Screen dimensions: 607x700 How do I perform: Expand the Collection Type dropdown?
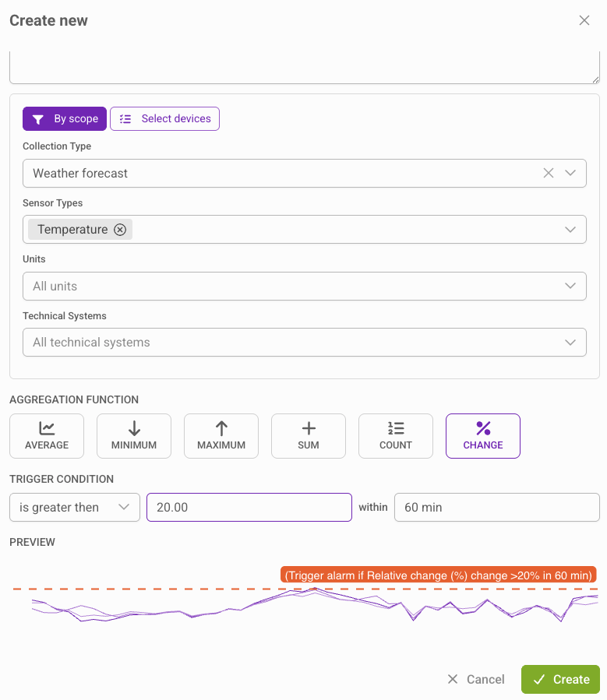click(571, 173)
